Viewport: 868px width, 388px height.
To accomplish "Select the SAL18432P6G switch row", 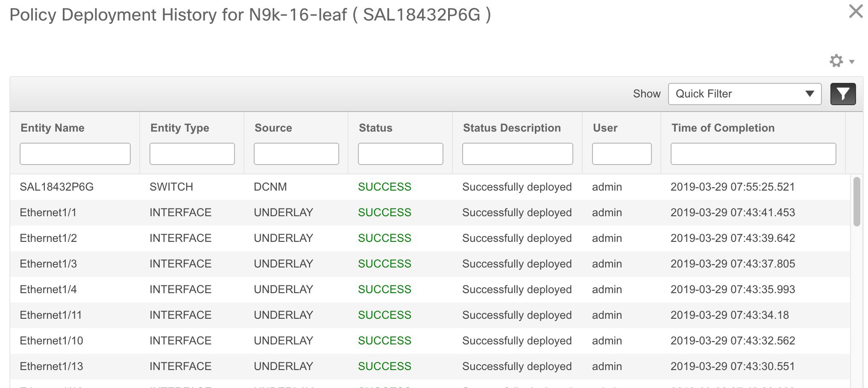I will point(430,187).
